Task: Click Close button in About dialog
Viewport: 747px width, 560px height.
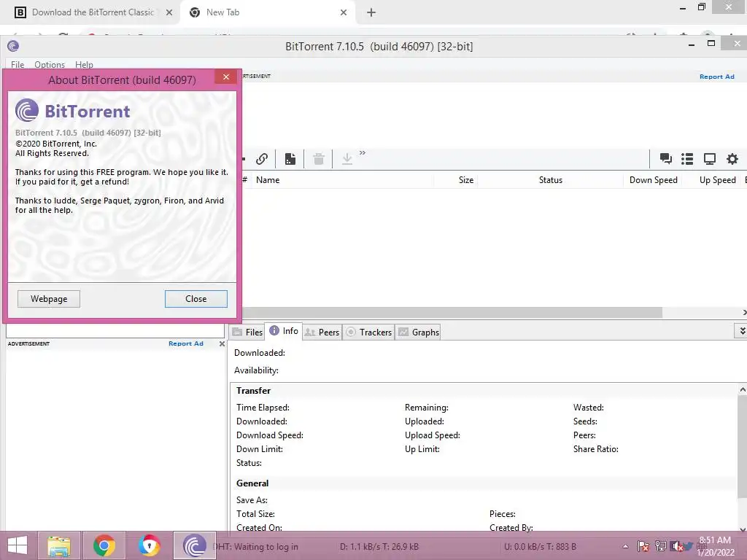Action: click(196, 298)
